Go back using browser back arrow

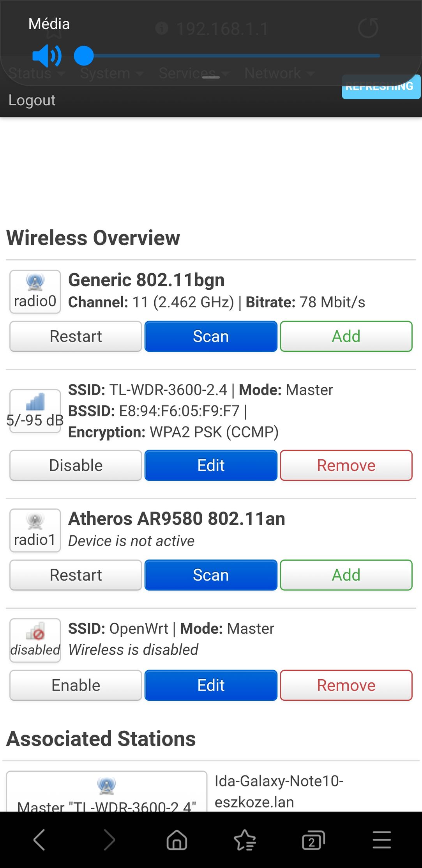click(39, 840)
